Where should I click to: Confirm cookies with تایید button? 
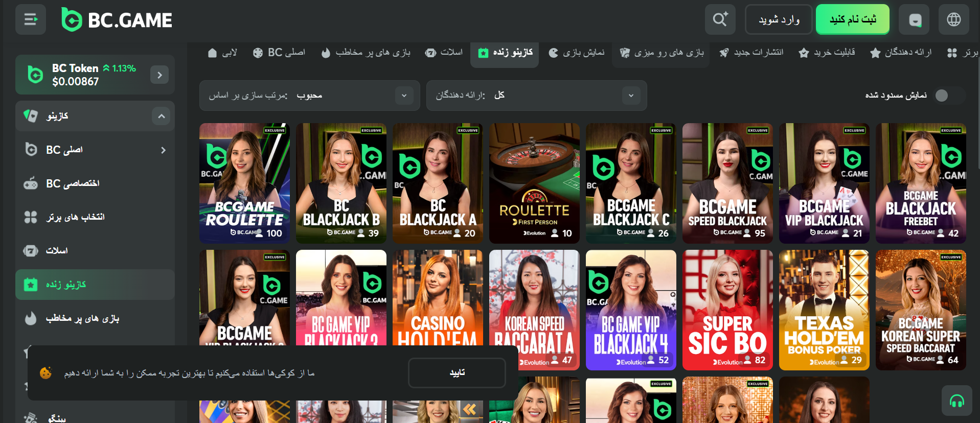click(x=457, y=373)
